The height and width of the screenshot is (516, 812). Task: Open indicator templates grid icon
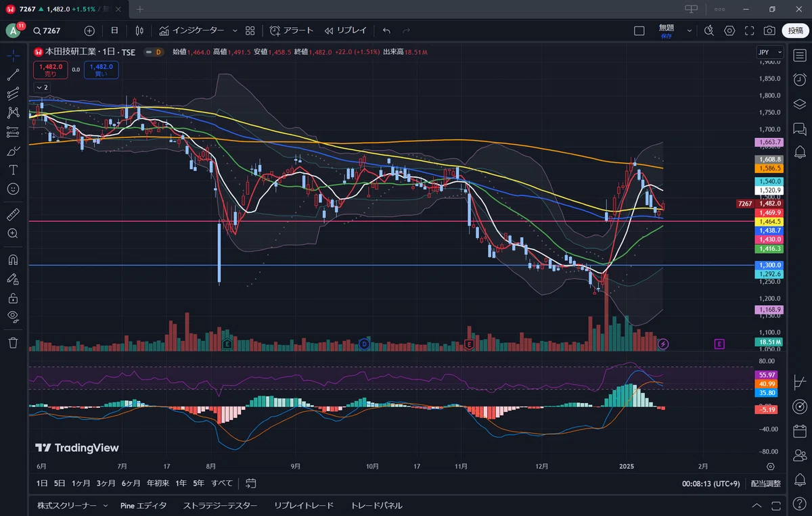(250, 30)
